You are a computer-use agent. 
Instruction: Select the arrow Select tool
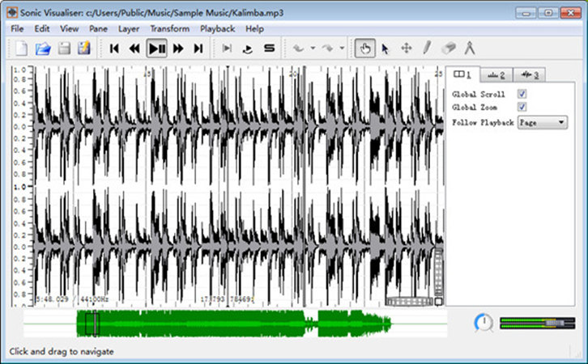(386, 49)
